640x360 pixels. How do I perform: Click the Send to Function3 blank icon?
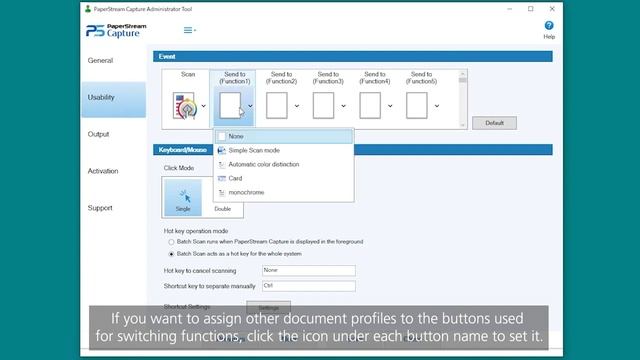(323, 106)
